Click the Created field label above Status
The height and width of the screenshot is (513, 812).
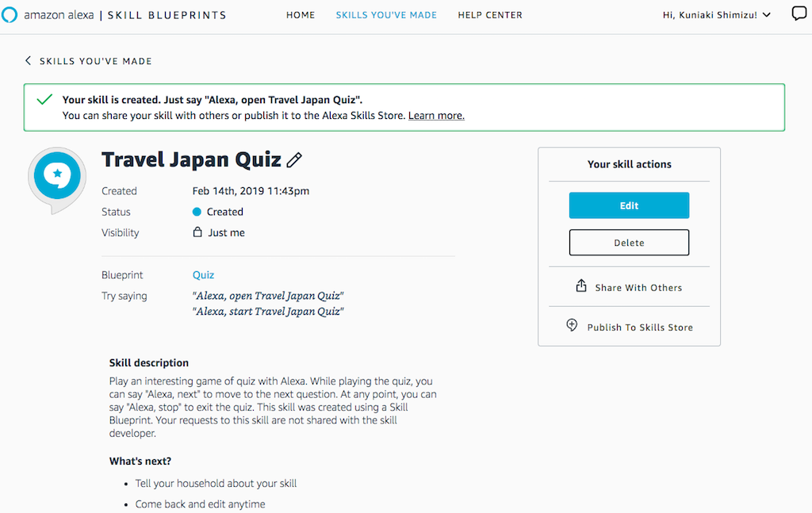[119, 191]
